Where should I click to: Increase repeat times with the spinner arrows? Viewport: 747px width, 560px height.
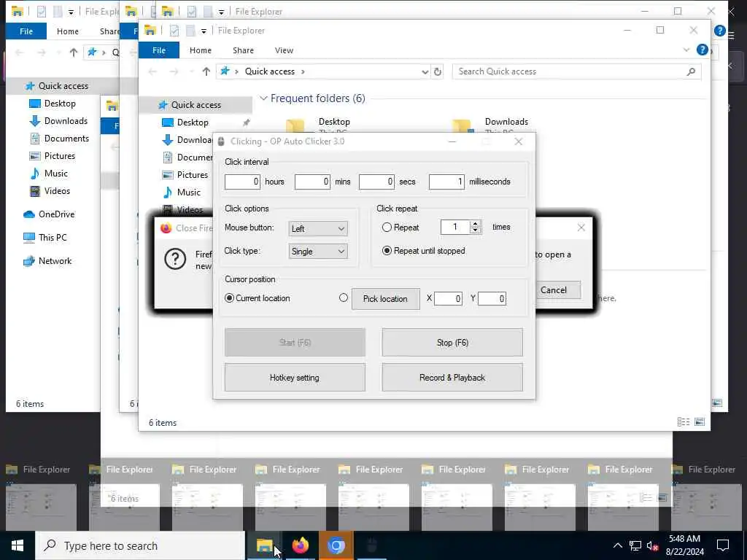[475, 224]
